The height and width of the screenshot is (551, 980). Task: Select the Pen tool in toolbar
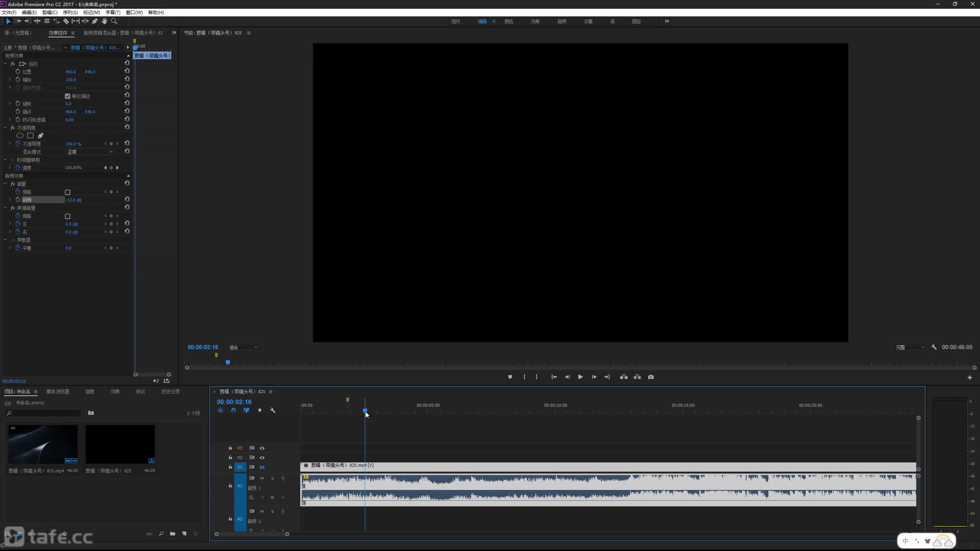[95, 21]
